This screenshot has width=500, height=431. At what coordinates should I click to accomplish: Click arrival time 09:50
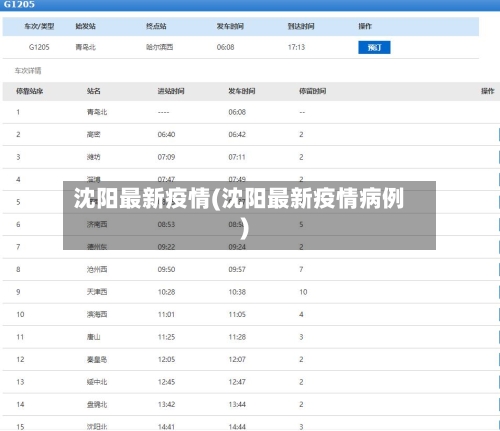click(166, 269)
